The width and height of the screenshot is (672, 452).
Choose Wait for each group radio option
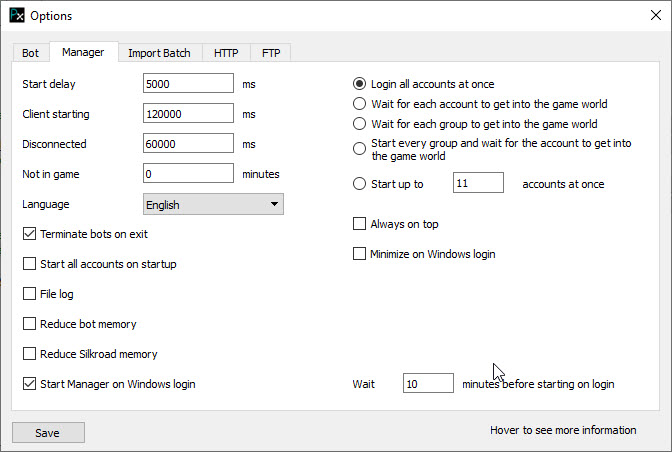360,124
